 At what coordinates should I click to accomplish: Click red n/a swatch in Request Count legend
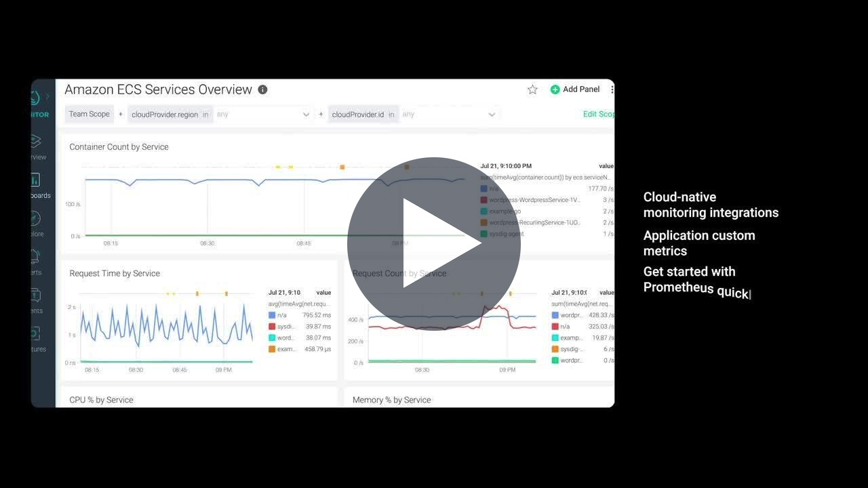click(555, 327)
